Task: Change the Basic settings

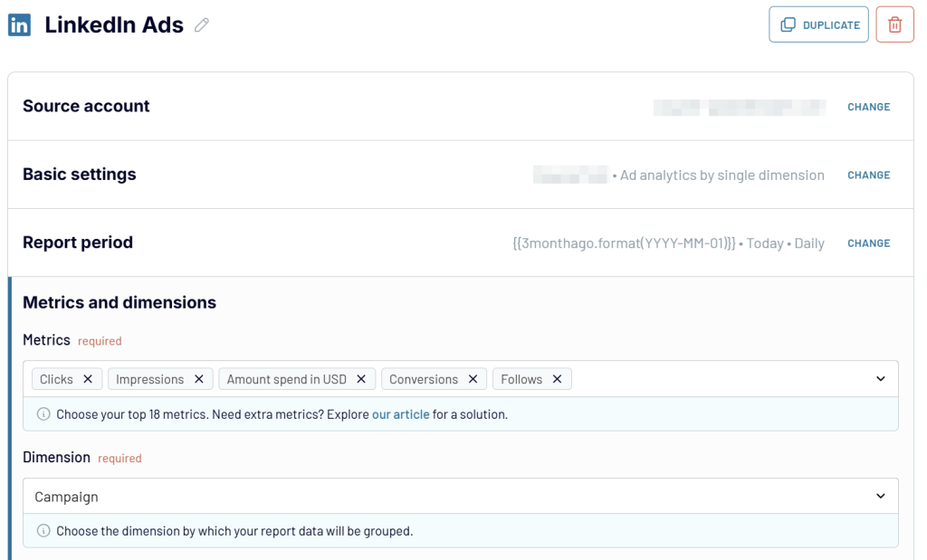Action: (x=868, y=175)
